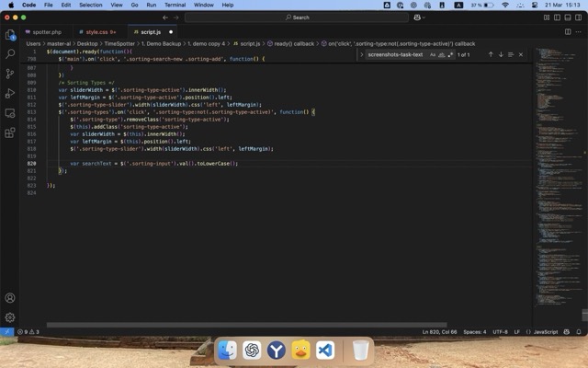Click the find input containing screenshots-task-text
This screenshot has height=368, width=588.
395,54
